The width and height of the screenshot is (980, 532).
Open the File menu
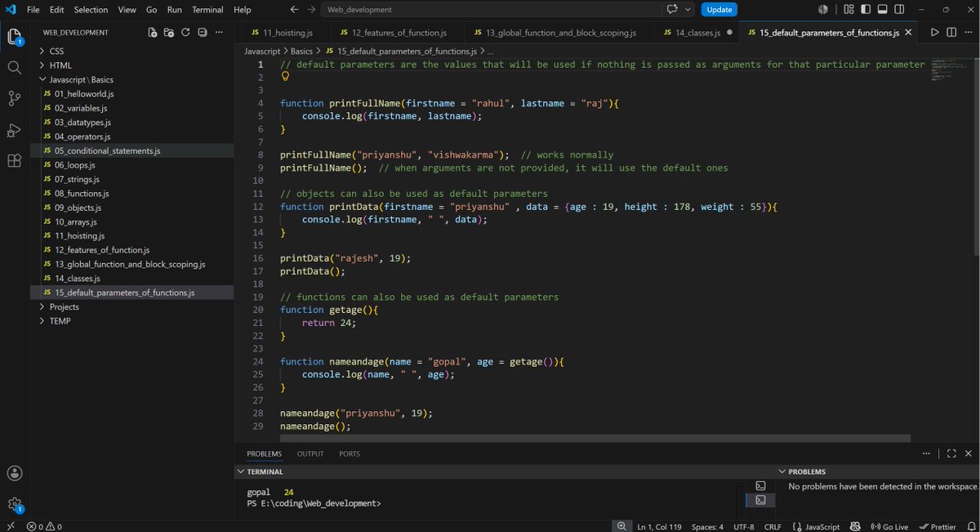coord(33,10)
